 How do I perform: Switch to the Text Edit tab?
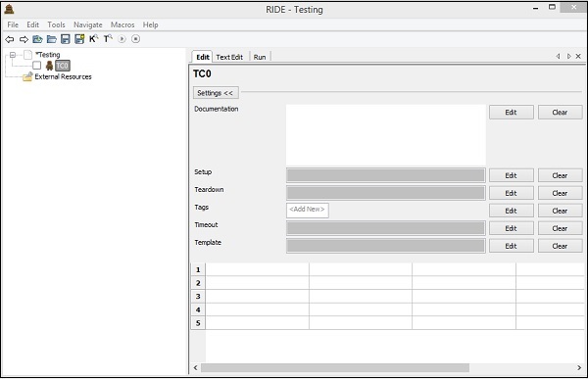[229, 57]
